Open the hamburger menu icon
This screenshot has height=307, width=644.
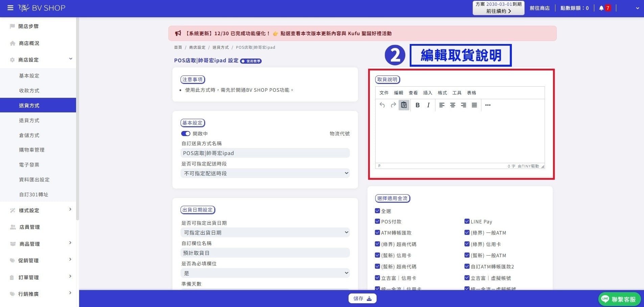pos(10,8)
